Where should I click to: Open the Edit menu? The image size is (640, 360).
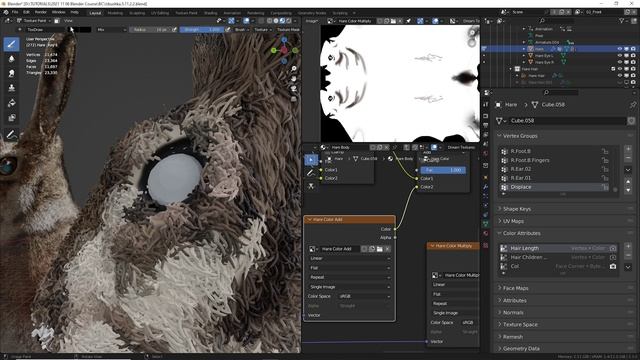pyautogui.click(x=26, y=12)
